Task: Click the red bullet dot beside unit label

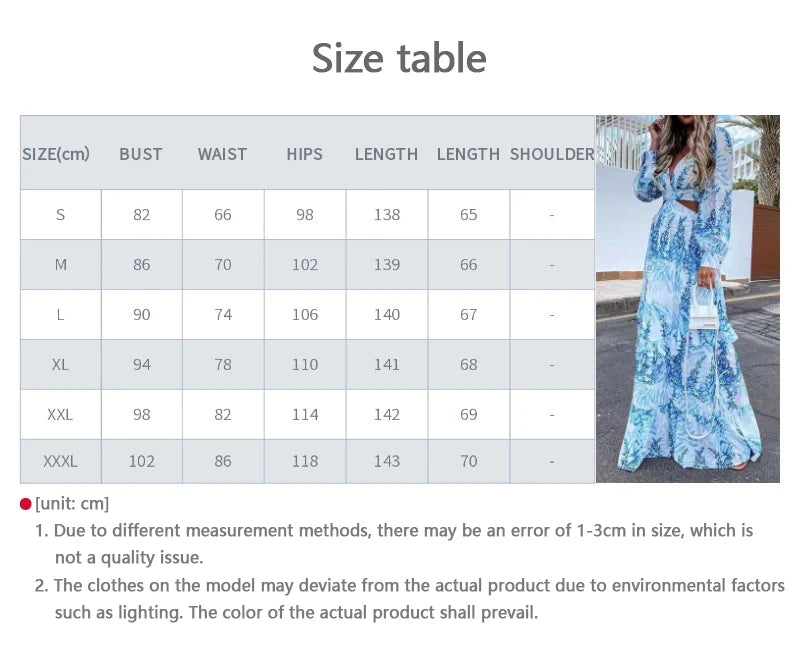Action: (x=26, y=504)
